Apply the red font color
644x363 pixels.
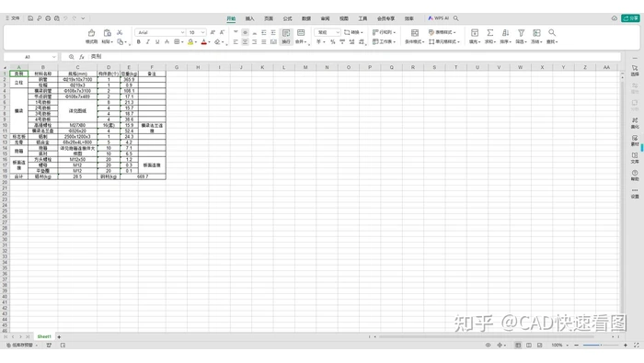203,42
